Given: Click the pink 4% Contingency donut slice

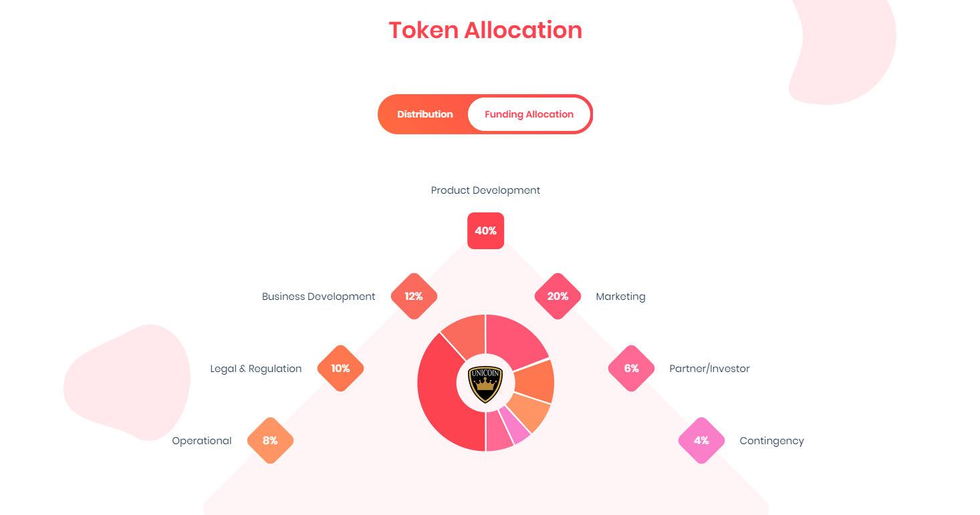Looking at the screenshot, I should click(519, 431).
